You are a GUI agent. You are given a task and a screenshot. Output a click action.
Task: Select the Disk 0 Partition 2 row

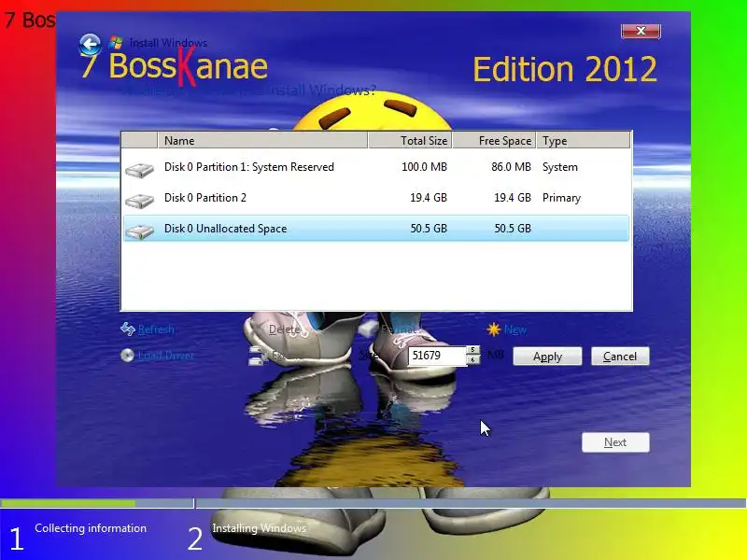click(376, 198)
